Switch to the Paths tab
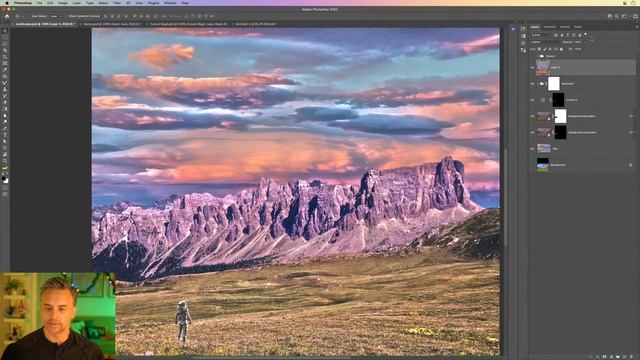 [578, 27]
